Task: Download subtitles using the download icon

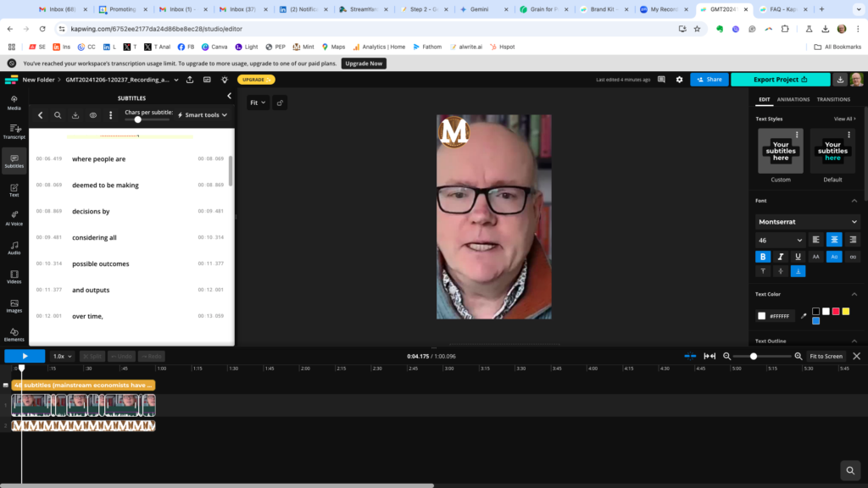Action: tap(75, 115)
